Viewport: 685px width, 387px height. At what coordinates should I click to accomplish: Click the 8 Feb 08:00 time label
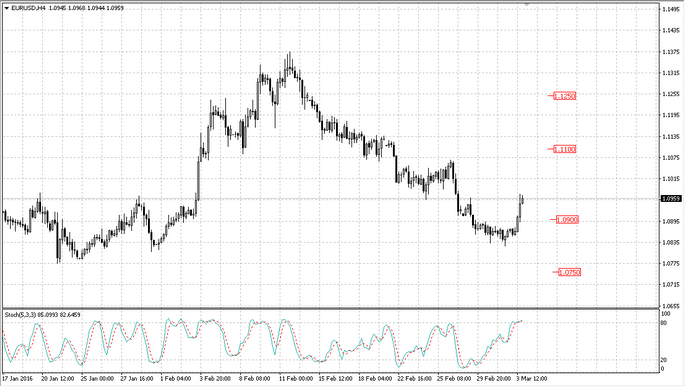click(x=255, y=378)
